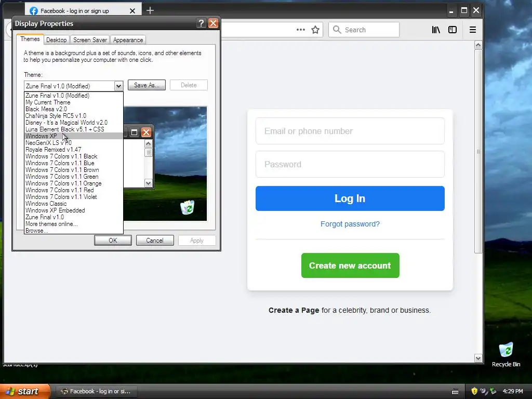Click the safely remove hardware tray icon

pyautogui.click(x=493, y=391)
